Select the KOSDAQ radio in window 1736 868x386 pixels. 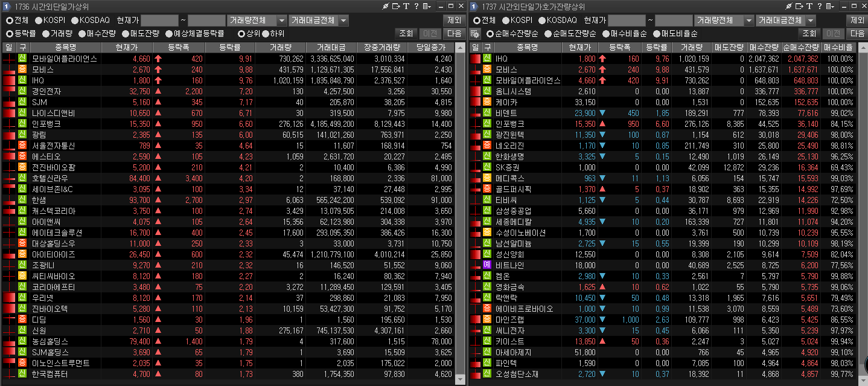coord(75,20)
